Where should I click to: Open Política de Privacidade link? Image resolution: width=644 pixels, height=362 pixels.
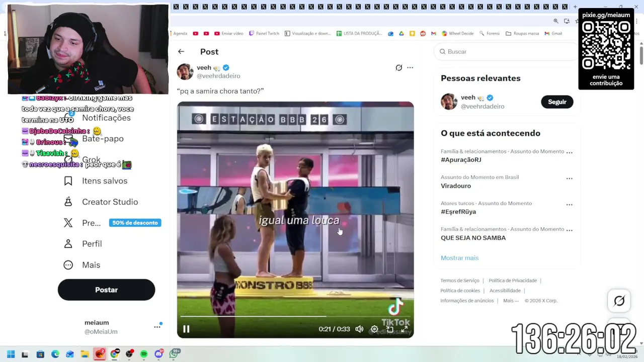(x=513, y=281)
